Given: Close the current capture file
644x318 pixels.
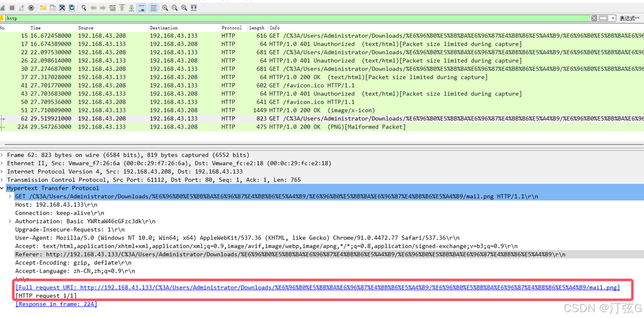Looking at the screenshot, I should (62, 8).
